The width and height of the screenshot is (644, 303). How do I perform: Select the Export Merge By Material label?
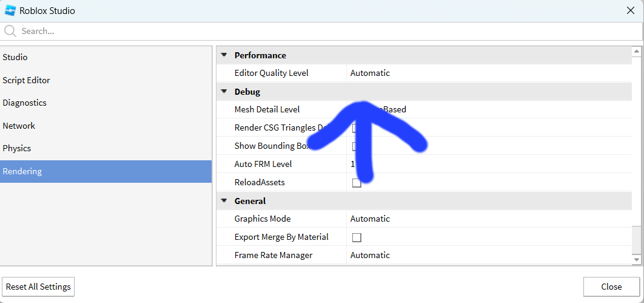coord(281,237)
